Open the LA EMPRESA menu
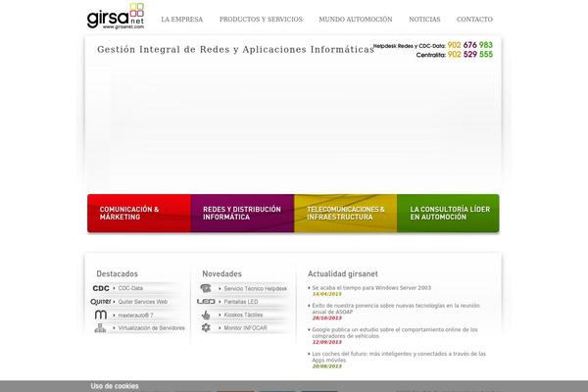Image resolution: width=588 pixels, height=392 pixels. (x=182, y=20)
